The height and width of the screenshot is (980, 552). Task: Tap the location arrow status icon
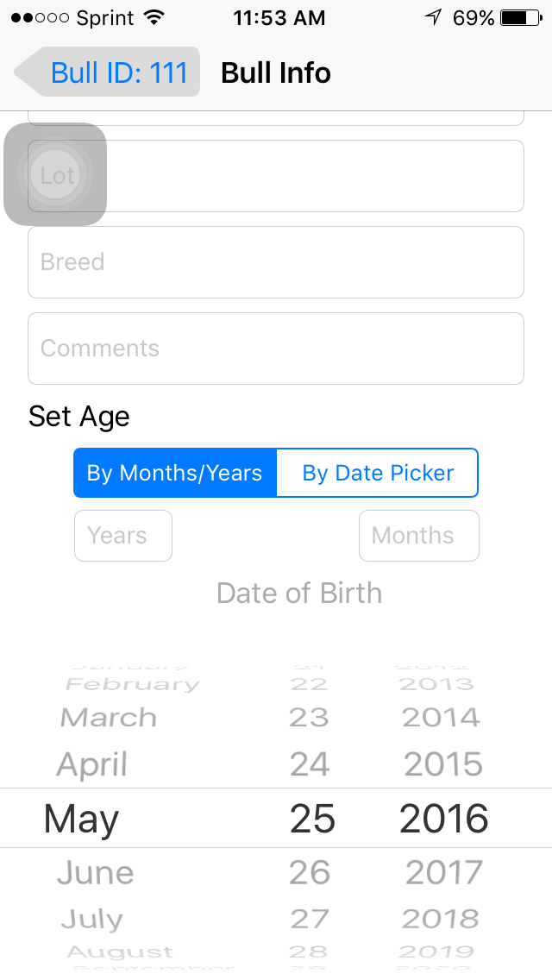pos(434,18)
